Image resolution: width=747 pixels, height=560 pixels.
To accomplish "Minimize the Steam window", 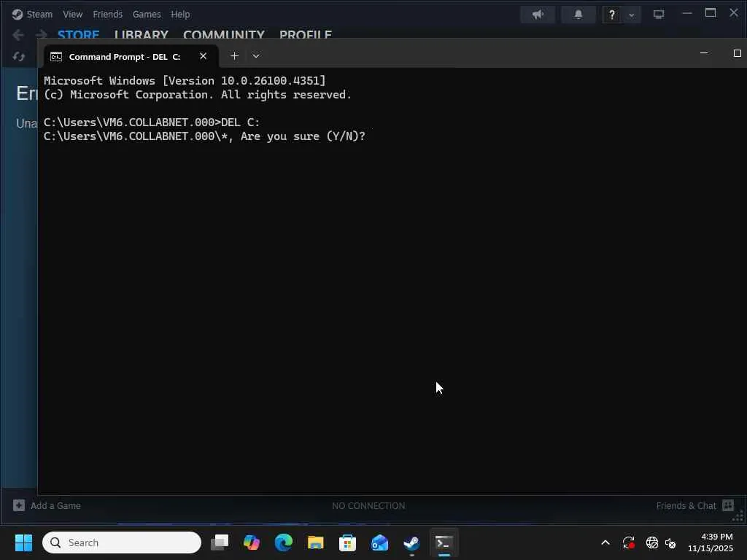I will point(687,13).
